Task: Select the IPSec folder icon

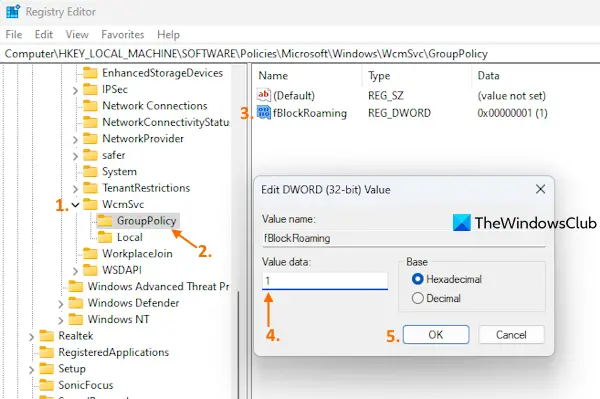Action: 90,90
